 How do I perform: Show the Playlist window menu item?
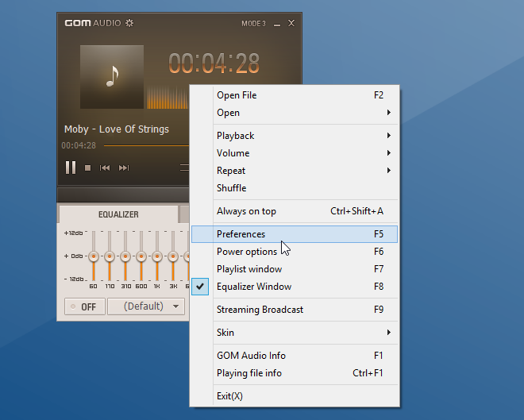pos(295,269)
